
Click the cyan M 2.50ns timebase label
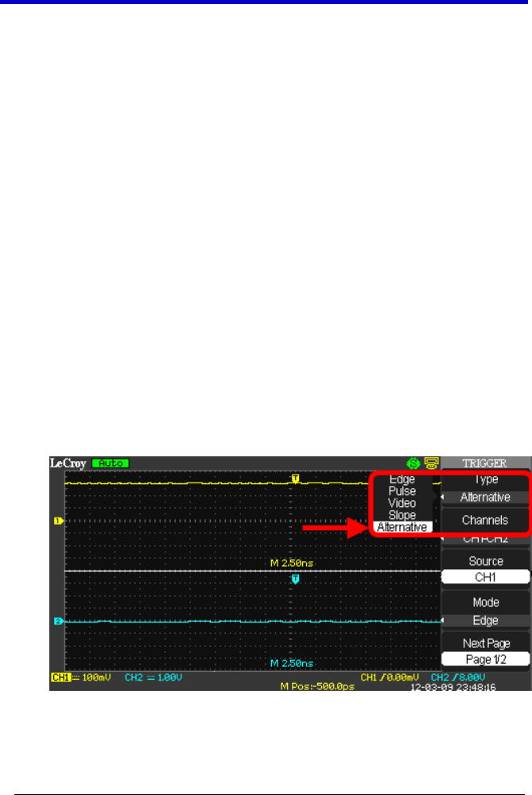click(292, 663)
